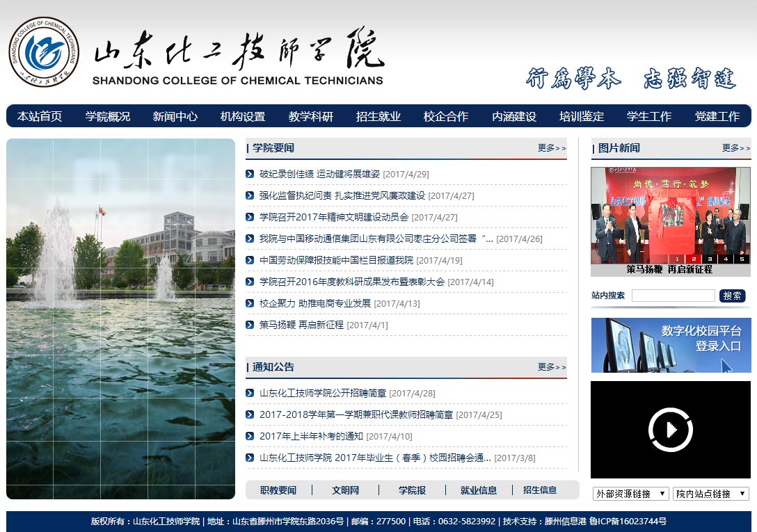Click the 站内搜索 text input field

(673, 296)
